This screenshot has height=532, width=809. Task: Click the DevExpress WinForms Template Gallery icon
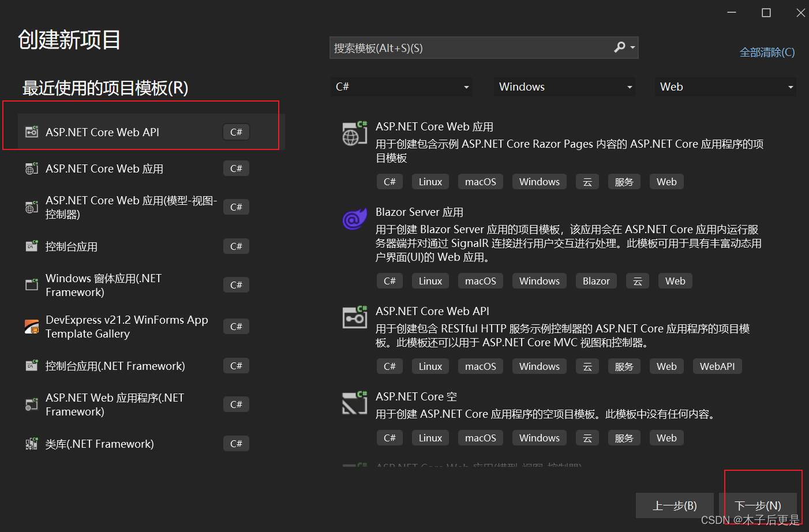pos(31,326)
